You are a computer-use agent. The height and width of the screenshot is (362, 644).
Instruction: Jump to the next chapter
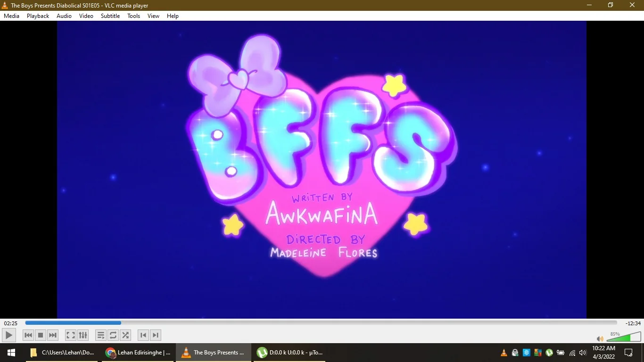(x=156, y=335)
